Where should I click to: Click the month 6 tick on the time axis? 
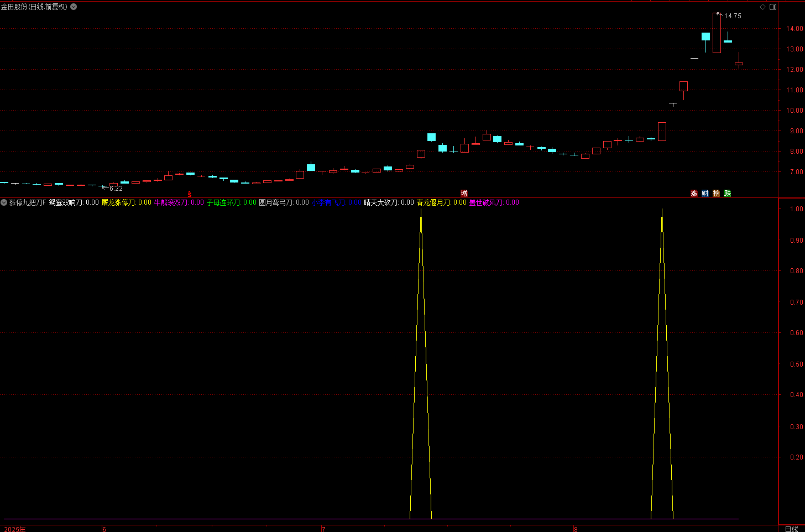[x=104, y=529]
